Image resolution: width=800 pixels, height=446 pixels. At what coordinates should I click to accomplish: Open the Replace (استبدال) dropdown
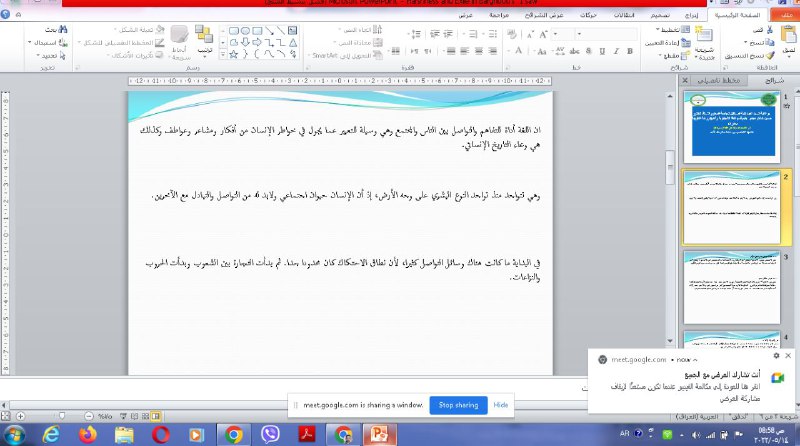pyautogui.click(x=47, y=42)
